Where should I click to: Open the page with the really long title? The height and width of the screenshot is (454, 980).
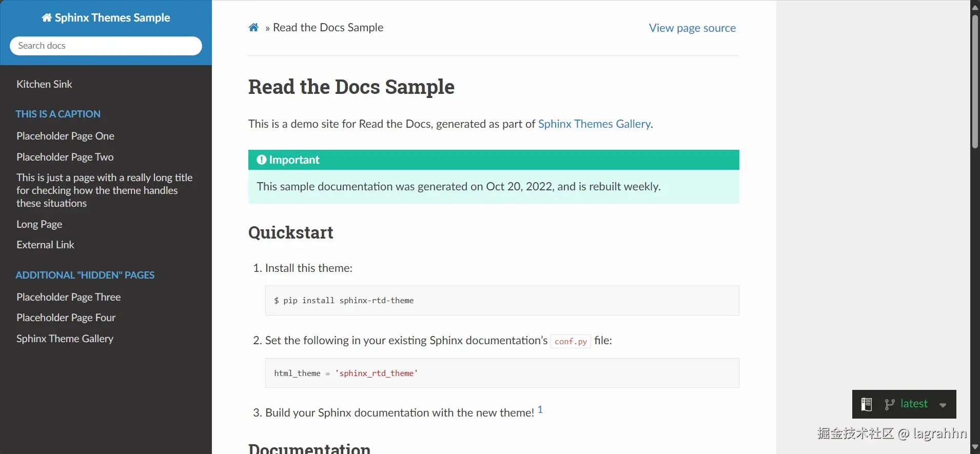tap(104, 190)
